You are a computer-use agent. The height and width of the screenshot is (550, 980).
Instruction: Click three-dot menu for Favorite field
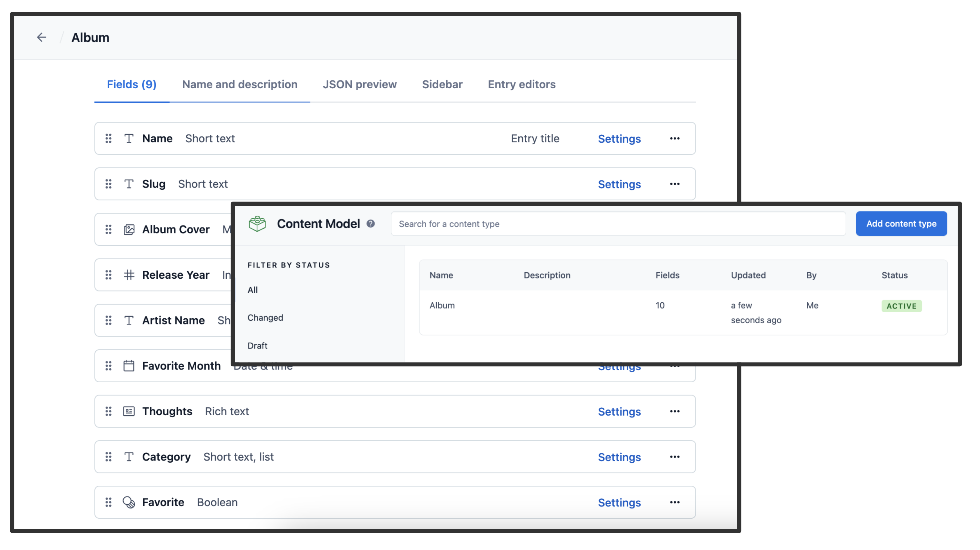675,502
